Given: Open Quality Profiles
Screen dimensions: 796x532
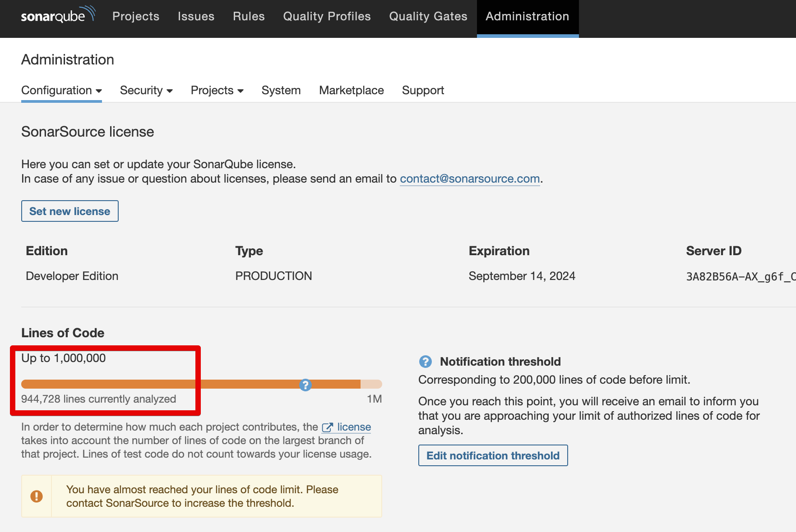Looking at the screenshot, I should pos(327,16).
